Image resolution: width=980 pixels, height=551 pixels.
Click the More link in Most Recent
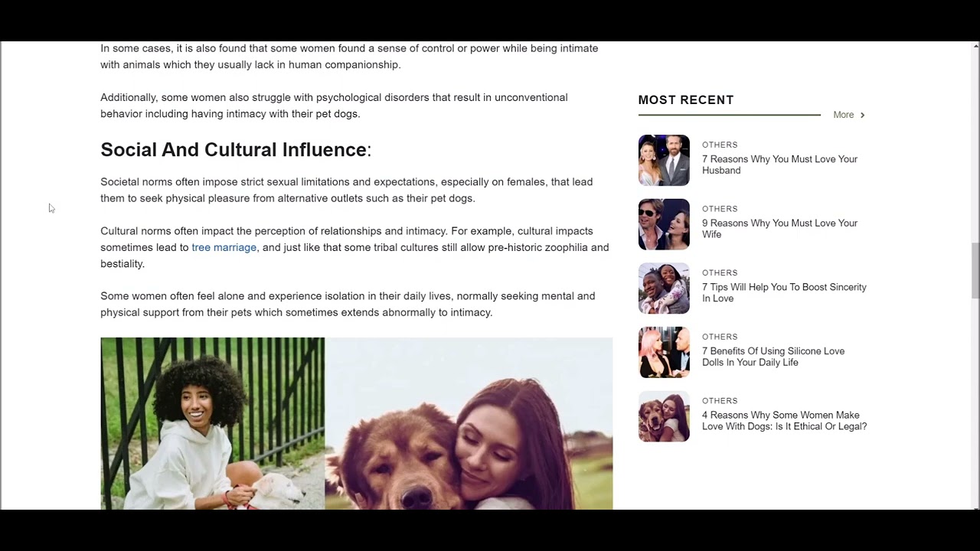click(x=843, y=115)
